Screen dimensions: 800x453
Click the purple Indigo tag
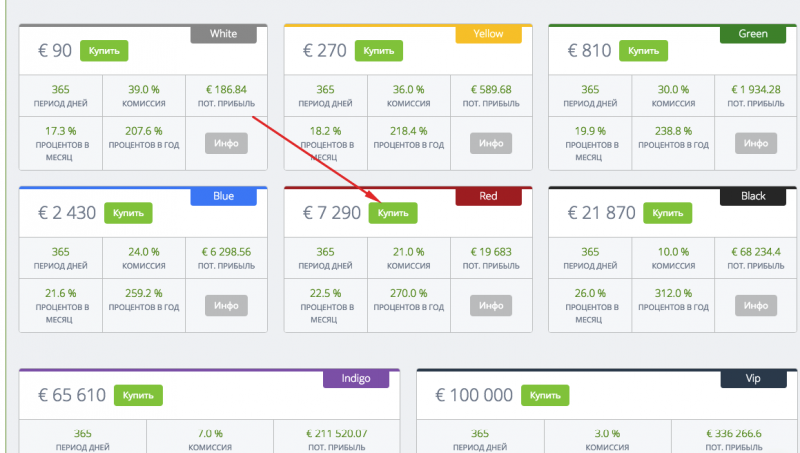click(x=355, y=379)
